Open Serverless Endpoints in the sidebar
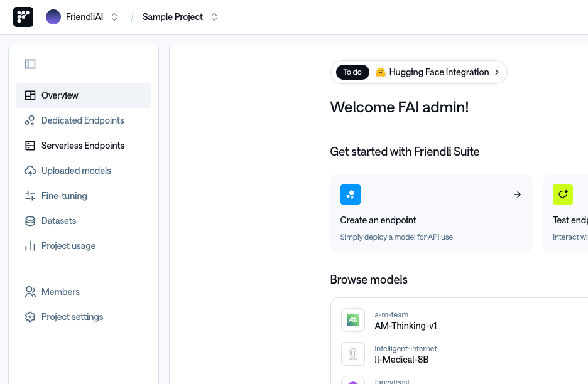The height and width of the screenshot is (384, 588). pos(84,146)
